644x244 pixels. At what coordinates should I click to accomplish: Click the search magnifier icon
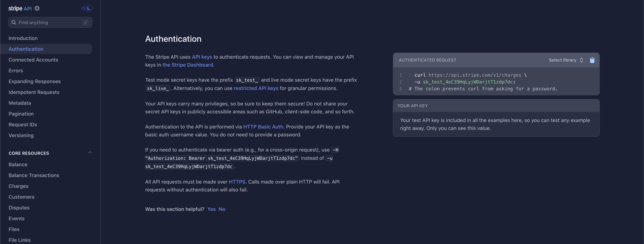[x=14, y=22]
